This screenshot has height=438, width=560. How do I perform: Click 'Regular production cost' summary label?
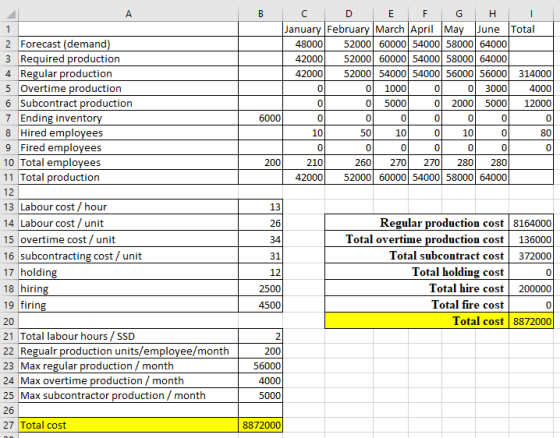[417, 223]
